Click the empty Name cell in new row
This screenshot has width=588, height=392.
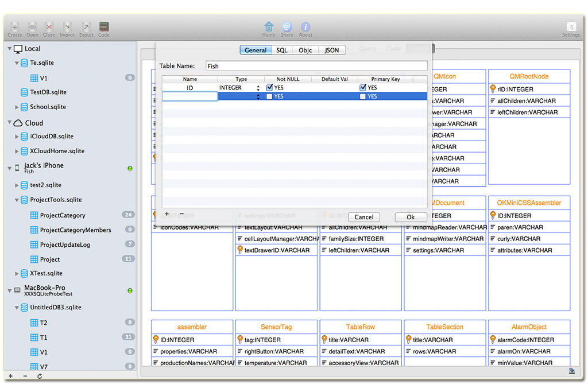tap(189, 96)
